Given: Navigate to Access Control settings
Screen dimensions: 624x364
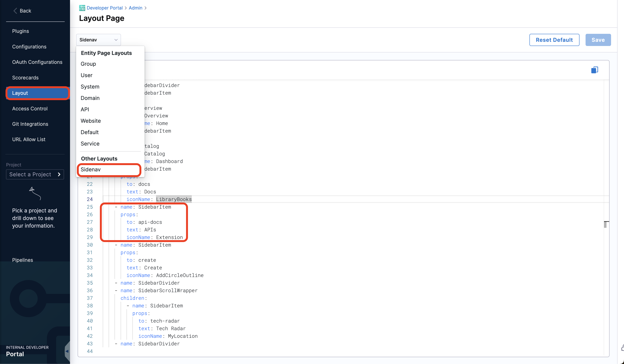Looking at the screenshot, I should tap(30, 108).
